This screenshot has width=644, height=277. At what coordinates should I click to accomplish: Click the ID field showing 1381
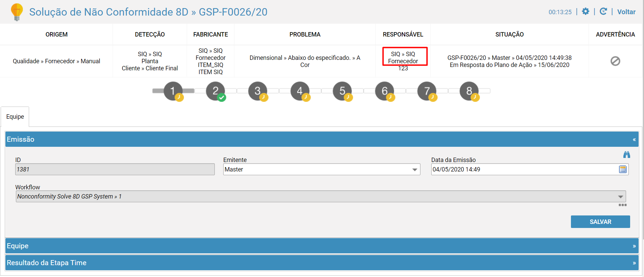click(x=115, y=169)
